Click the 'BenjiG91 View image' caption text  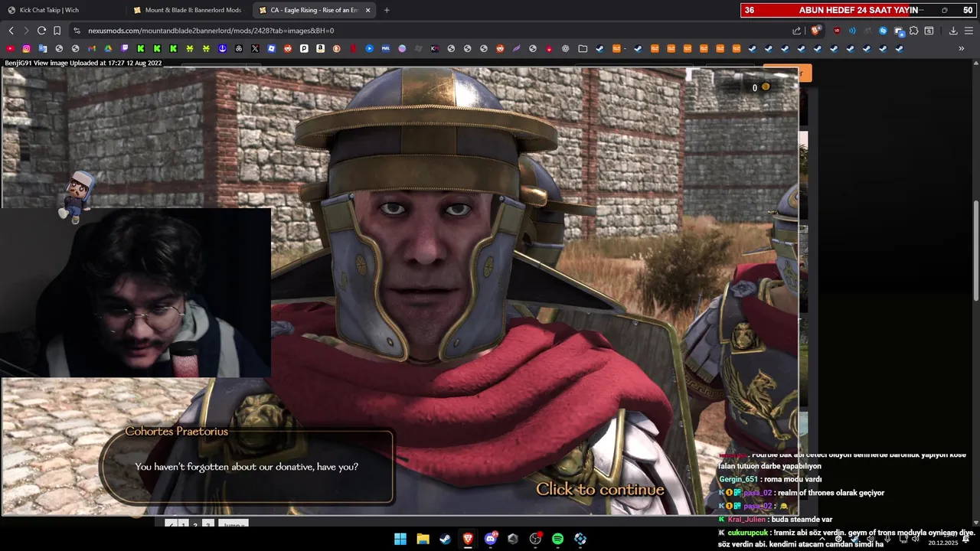pyautogui.click(x=83, y=63)
